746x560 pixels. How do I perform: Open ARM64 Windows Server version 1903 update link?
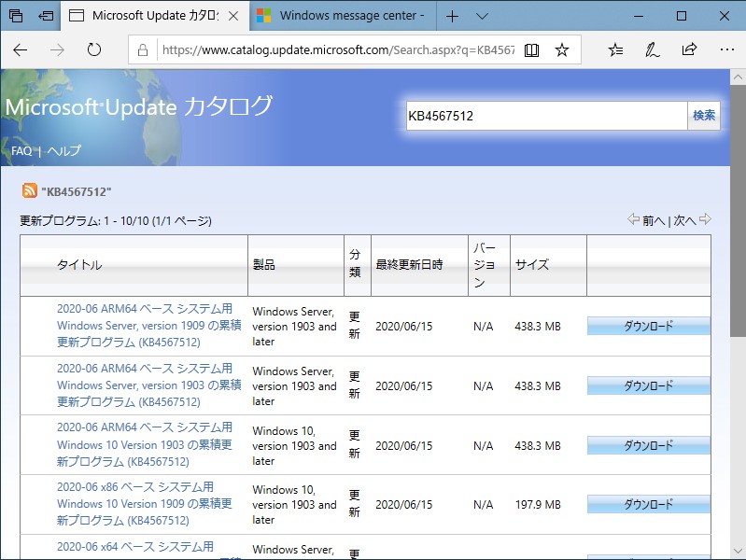tap(148, 385)
